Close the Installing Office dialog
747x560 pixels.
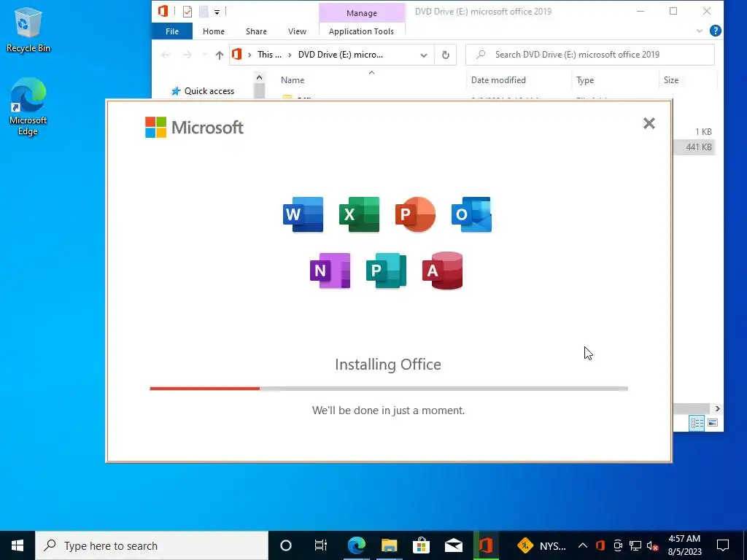[x=649, y=123]
